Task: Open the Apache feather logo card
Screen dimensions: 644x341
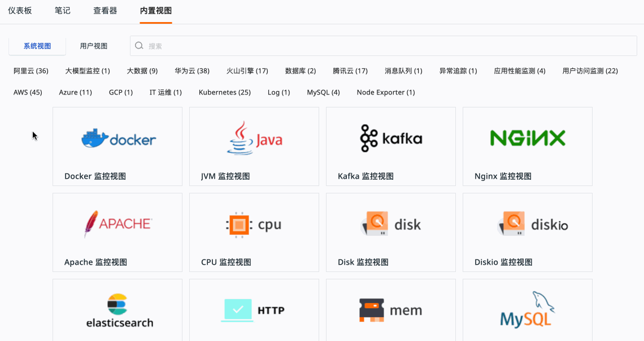Action: coord(118,224)
